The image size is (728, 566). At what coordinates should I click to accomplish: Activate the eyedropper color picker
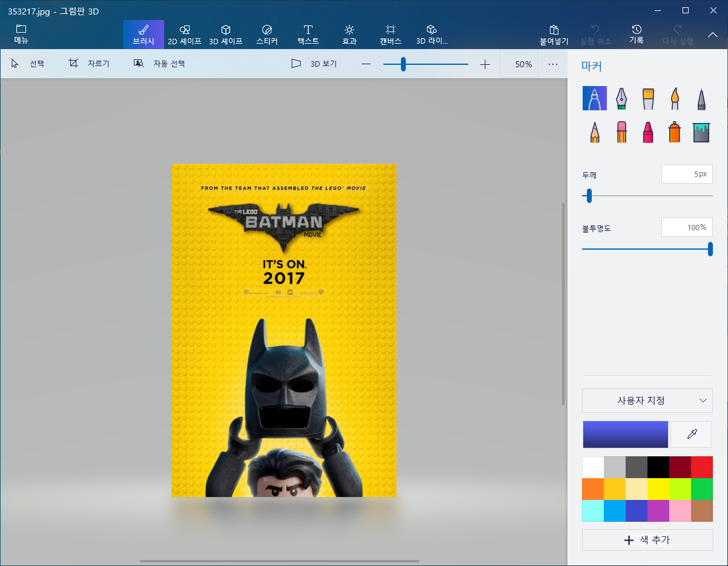[x=691, y=434]
